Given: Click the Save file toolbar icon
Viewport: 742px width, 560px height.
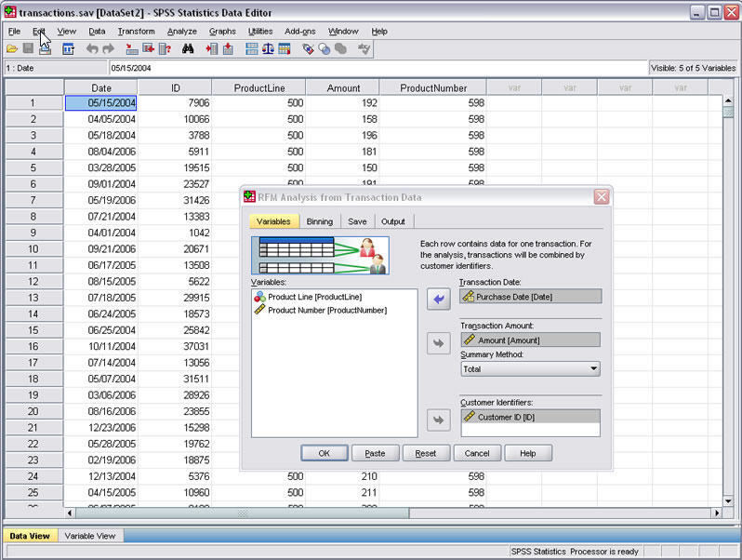Looking at the screenshot, I should 28,48.
